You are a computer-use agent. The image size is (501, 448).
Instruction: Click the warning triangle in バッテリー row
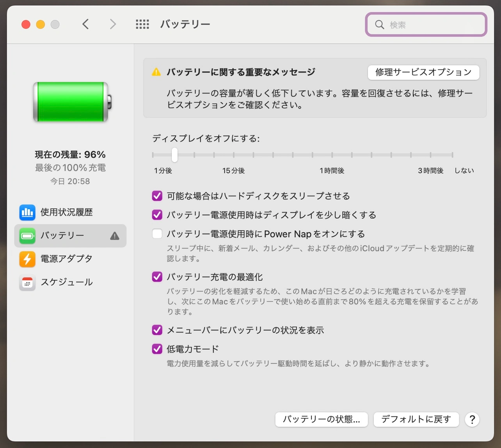pos(115,236)
